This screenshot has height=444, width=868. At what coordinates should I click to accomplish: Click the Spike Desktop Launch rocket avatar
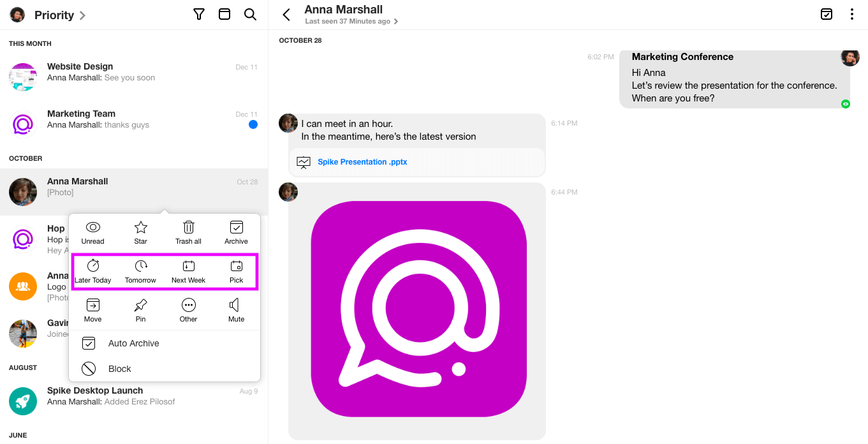point(23,401)
